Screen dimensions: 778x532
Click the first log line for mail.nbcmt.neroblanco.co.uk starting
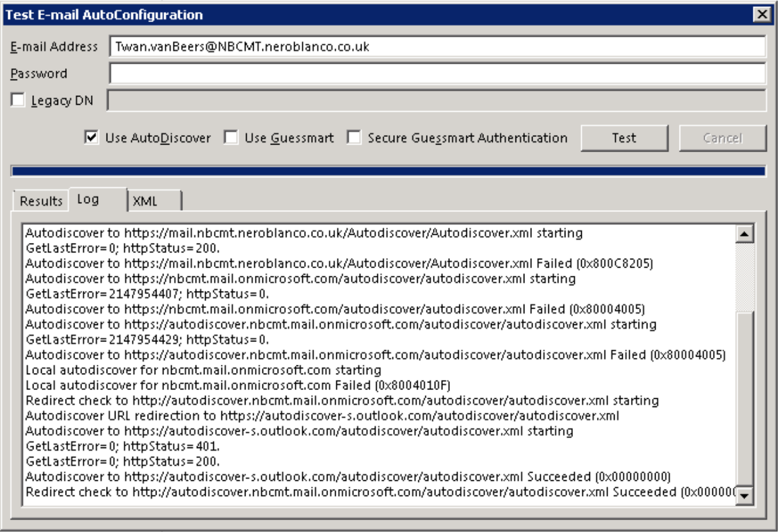coord(304,233)
